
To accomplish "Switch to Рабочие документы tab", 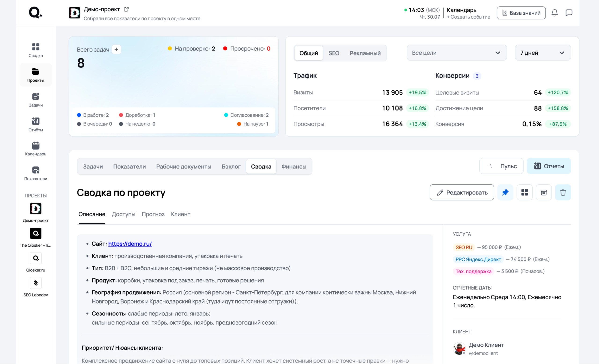I will 183,166.
